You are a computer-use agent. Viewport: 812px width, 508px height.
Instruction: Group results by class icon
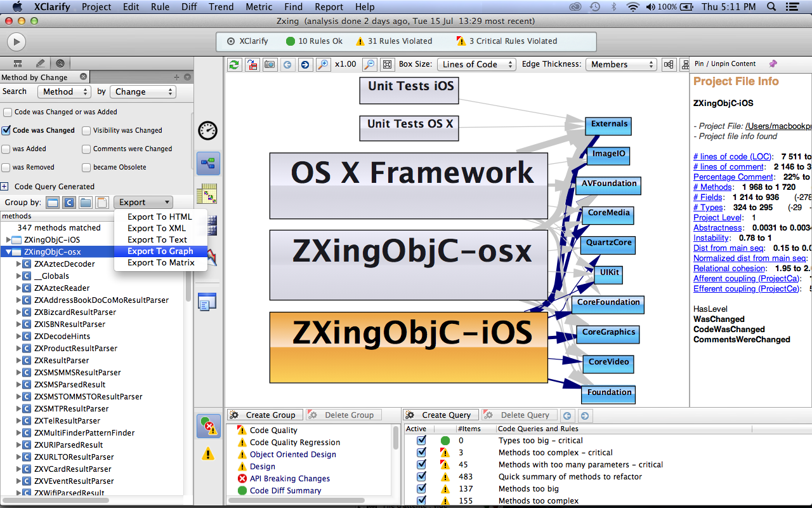point(69,203)
